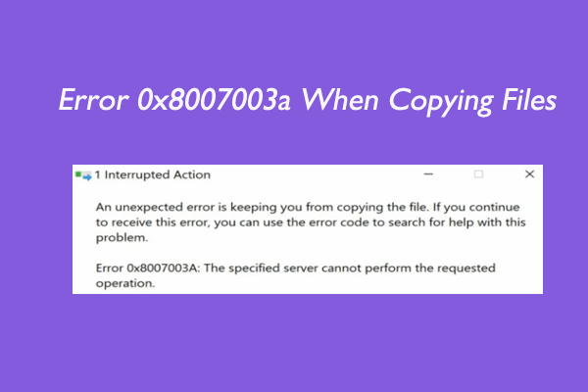This screenshot has width=588, height=392.
Task: Click 'Files' at the heading's end
Action: point(529,100)
